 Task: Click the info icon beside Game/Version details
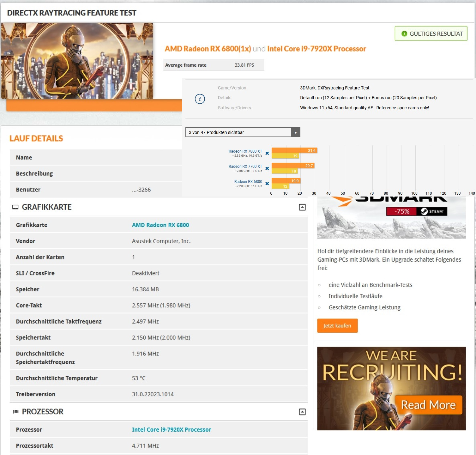point(200,99)
